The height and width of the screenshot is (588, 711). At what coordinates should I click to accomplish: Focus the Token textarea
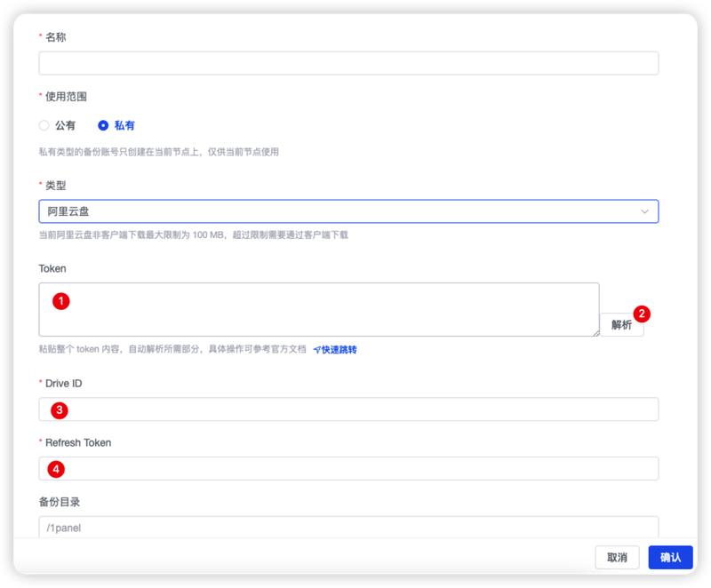[x=319, y=309]
